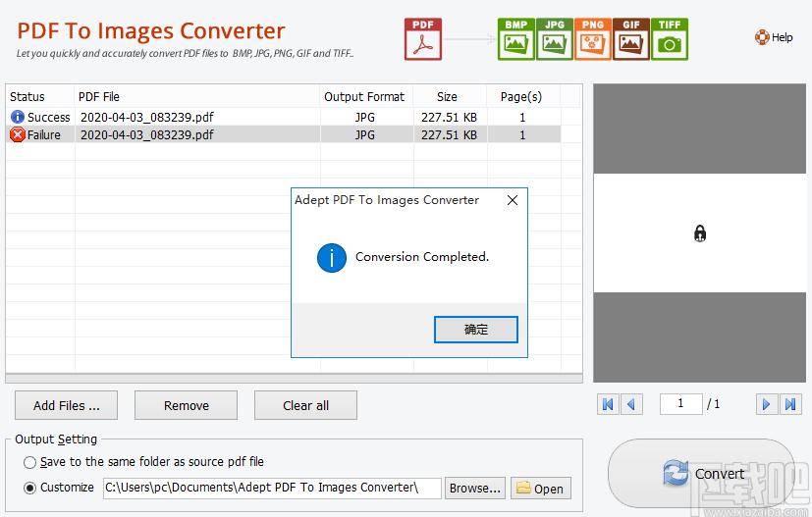Select the Success row file name
This screenshot has width=812, height=517.
(x=147, y=118)
